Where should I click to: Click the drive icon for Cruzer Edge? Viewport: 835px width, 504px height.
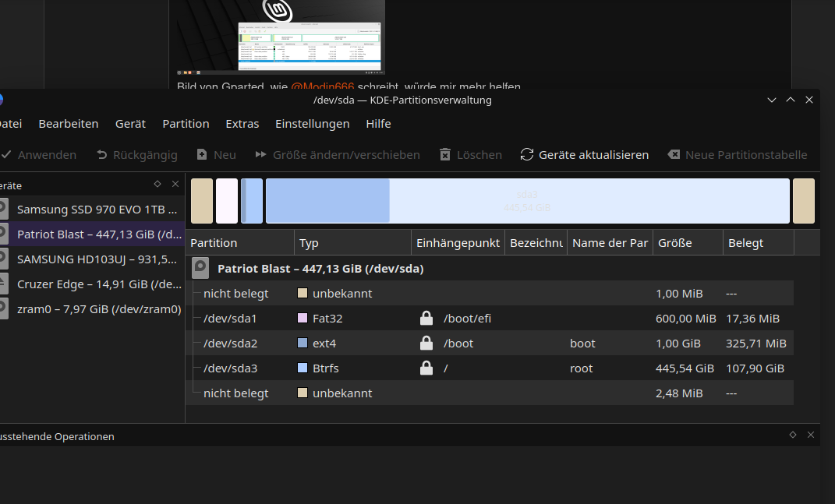(3, 284)
